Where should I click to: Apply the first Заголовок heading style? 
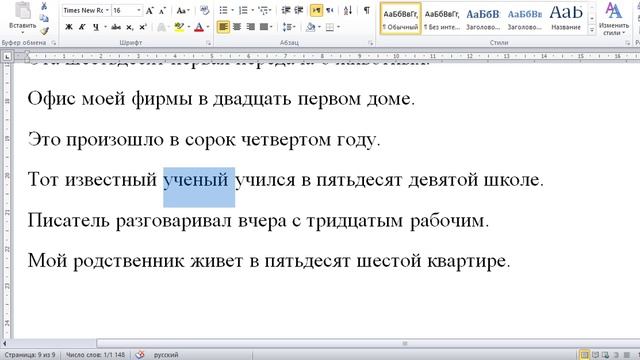click(x=483, y=18)
